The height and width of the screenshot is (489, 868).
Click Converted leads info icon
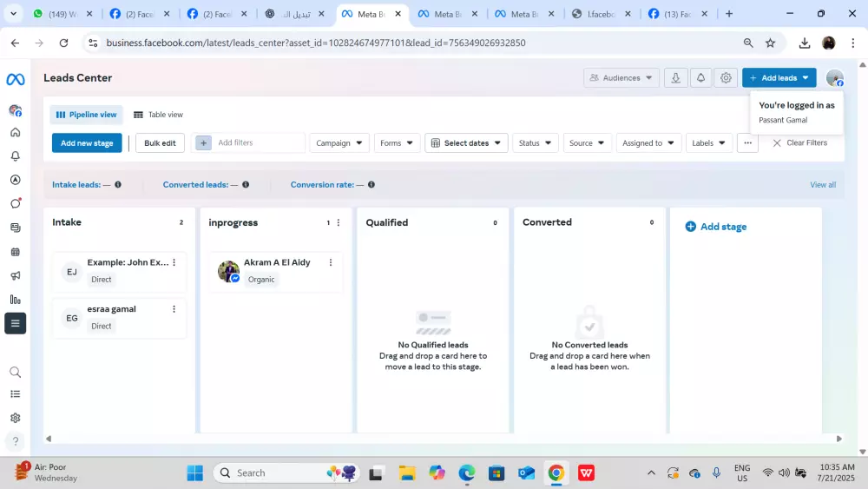[x=246, y=184]
